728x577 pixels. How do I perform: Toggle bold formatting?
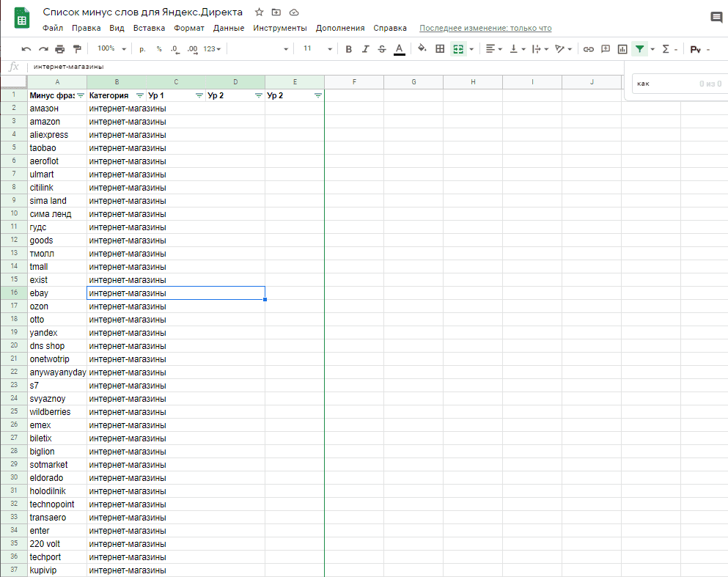(349, 48)
